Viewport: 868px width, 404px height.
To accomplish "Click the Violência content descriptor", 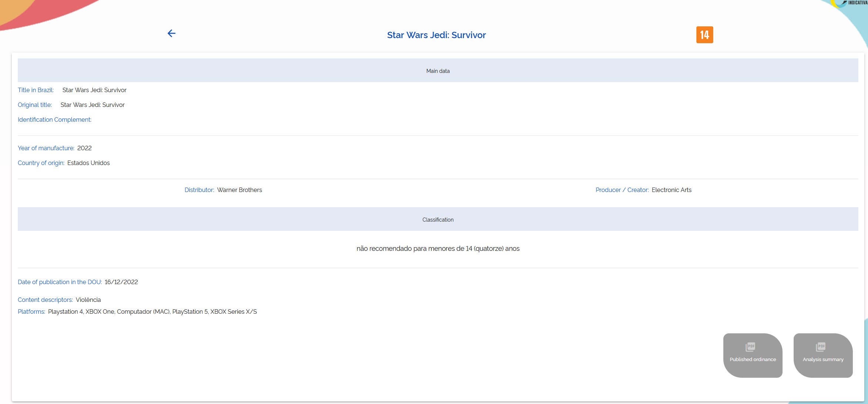I will (x=88, y=300).
